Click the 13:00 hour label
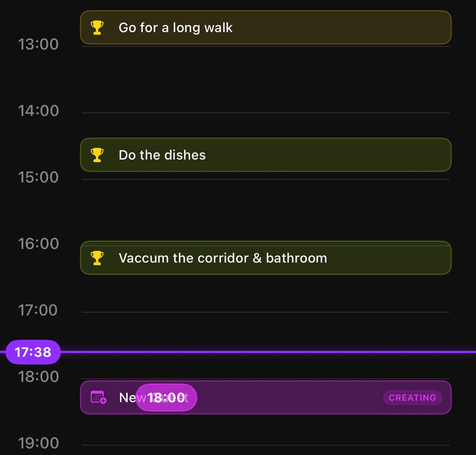 pos(38,44)
